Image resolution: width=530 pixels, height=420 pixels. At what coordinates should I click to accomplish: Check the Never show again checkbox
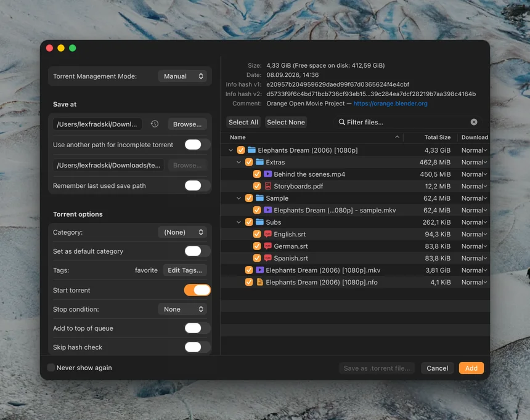click(51, 368)
